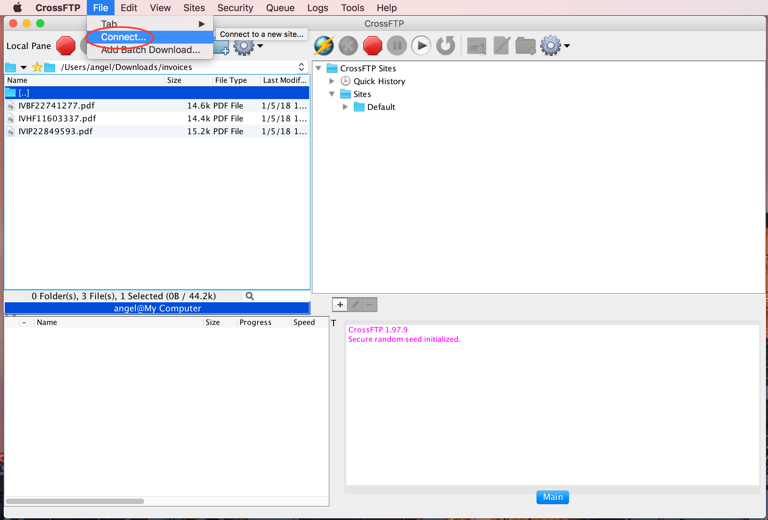Choose Connect... from the File menu
768x520 pixels.
point(123,37)
